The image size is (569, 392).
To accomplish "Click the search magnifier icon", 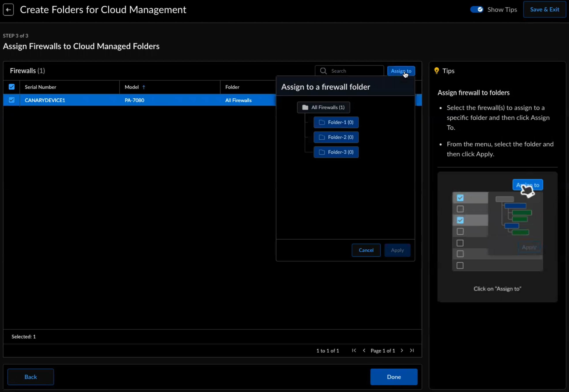I will coord(323,71).
